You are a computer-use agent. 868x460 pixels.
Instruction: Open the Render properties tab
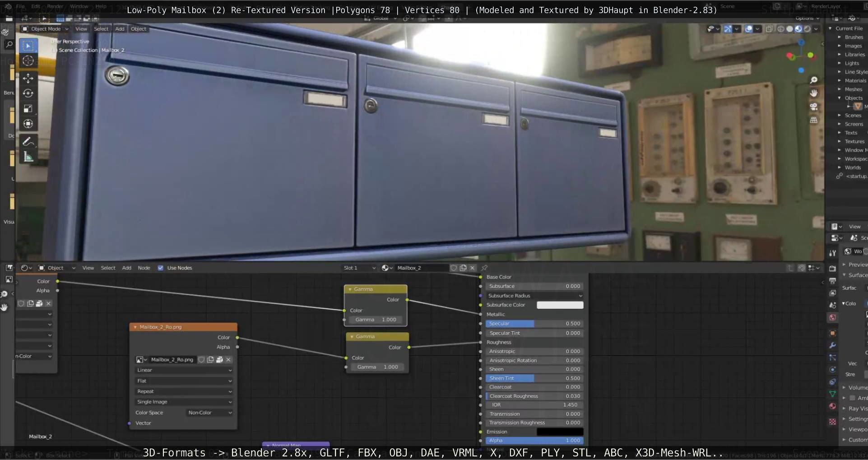832,269
